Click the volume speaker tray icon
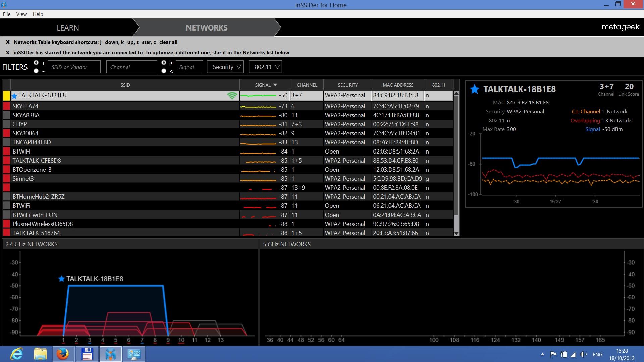This screenshot has width=644, height=362. 584,354
